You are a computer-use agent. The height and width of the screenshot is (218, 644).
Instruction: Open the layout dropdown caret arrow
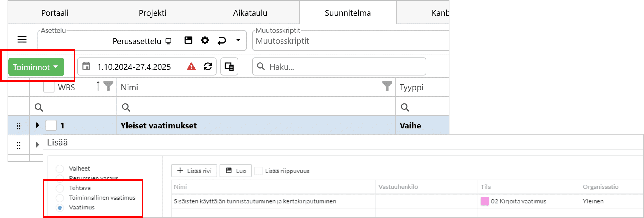[238, 40]
